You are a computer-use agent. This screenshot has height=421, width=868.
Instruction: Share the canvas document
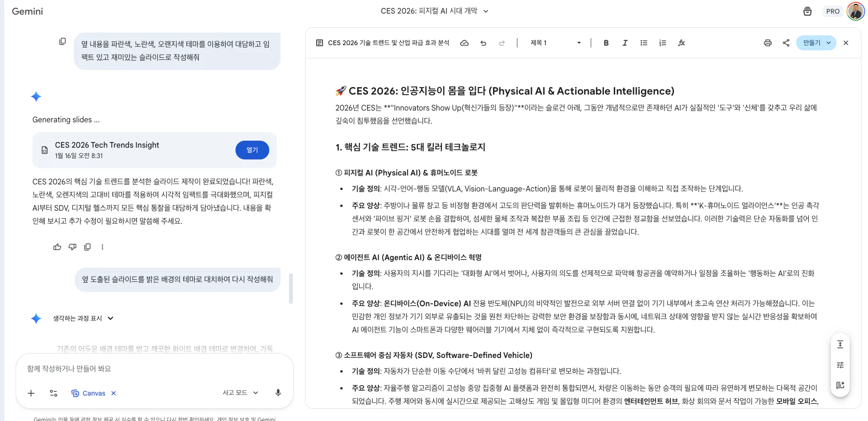pos(786,43)
